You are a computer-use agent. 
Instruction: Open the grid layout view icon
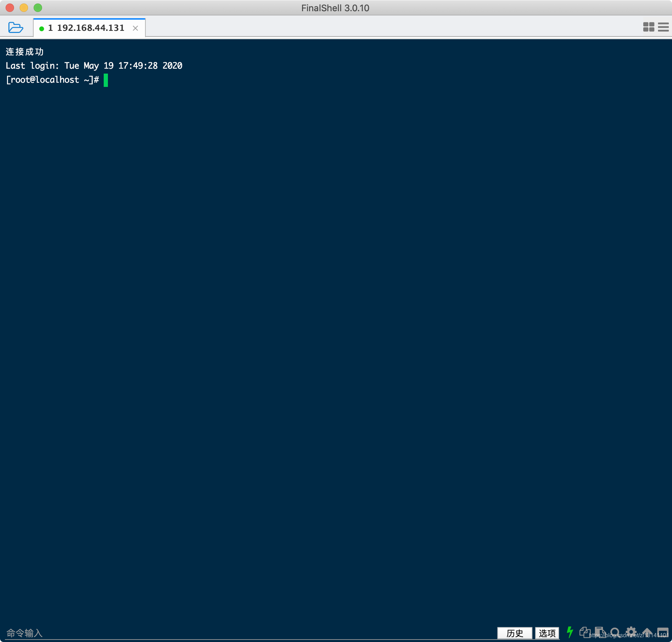pos(649,27)
